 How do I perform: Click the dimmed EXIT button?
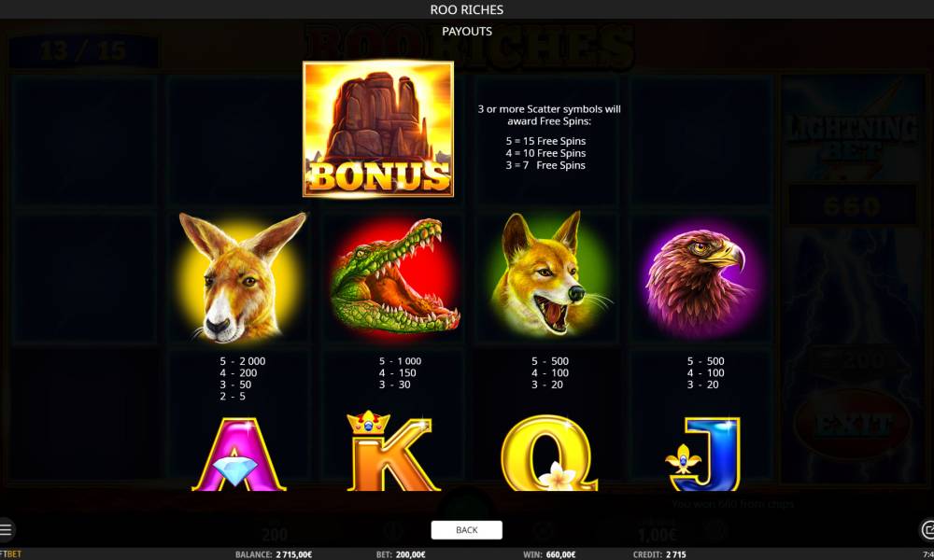(x=853, y=424)
